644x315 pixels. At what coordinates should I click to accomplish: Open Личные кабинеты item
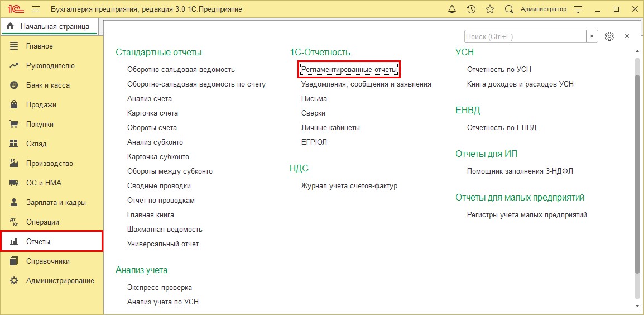pos(330,127)
